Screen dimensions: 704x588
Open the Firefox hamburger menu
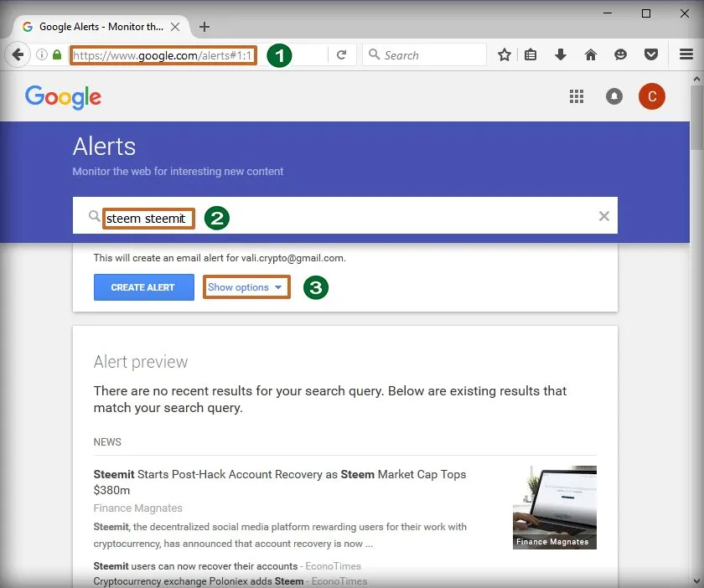pos(686,54)
